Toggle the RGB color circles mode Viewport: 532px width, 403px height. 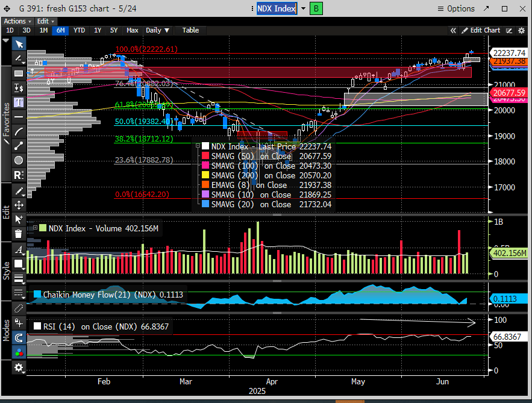point(19,352)
